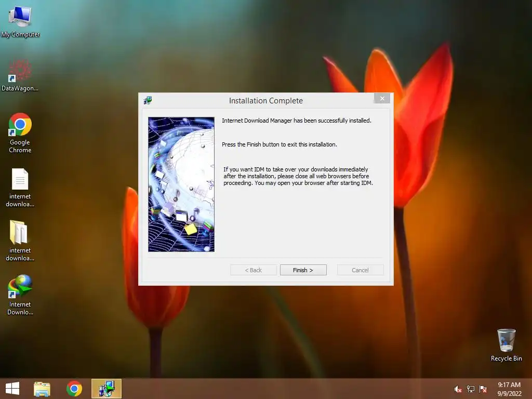This screenshot has height=399, width=532.
Task: Click the muted volume tray icon
Action: [x=458, y=389]
